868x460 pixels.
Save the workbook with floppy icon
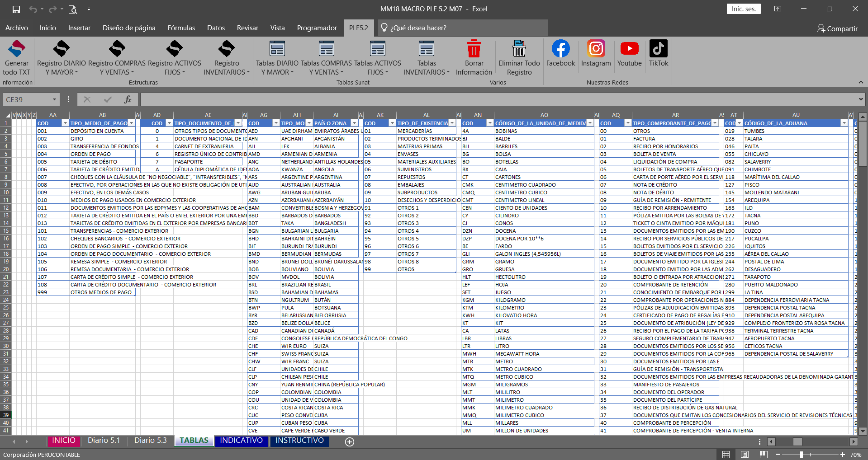[16, 9]
